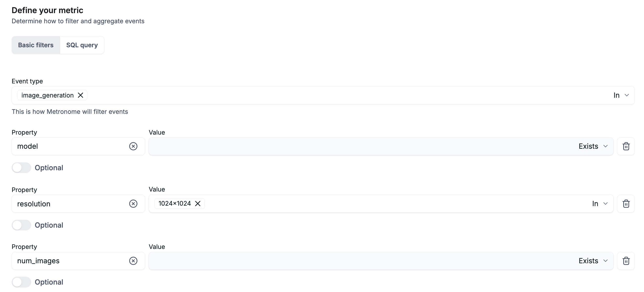Click the clear icon on num_images property field

134,260
